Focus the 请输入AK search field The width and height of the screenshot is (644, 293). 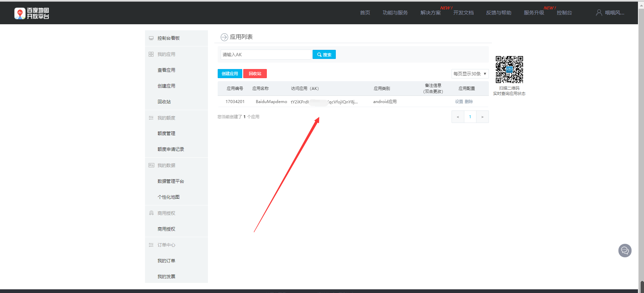point(266,55)
